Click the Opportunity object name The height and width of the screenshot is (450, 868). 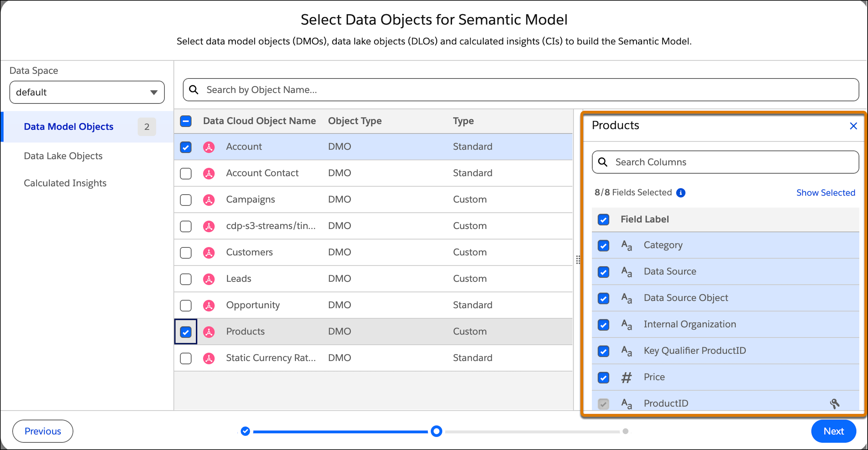tap(253, 305)
